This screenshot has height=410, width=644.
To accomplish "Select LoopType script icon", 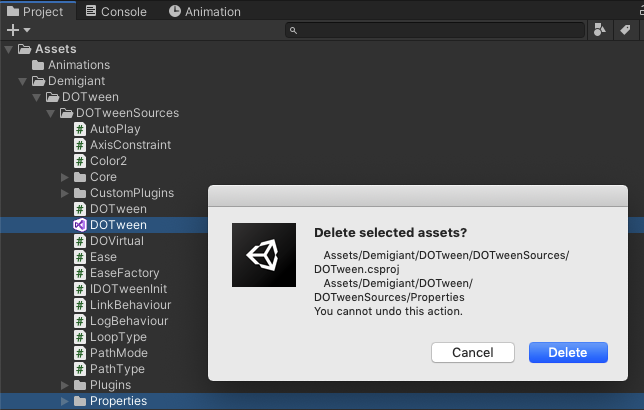I will click(80, 337).
